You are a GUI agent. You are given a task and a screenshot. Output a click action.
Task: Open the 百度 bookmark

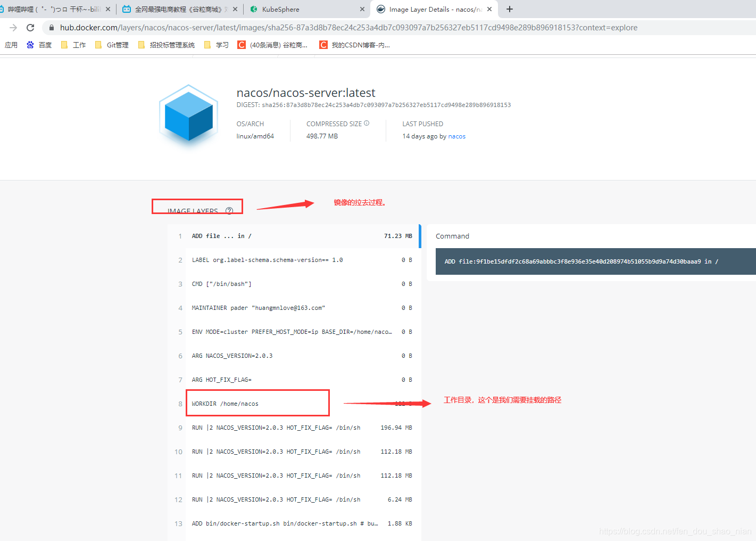[39, 45]
